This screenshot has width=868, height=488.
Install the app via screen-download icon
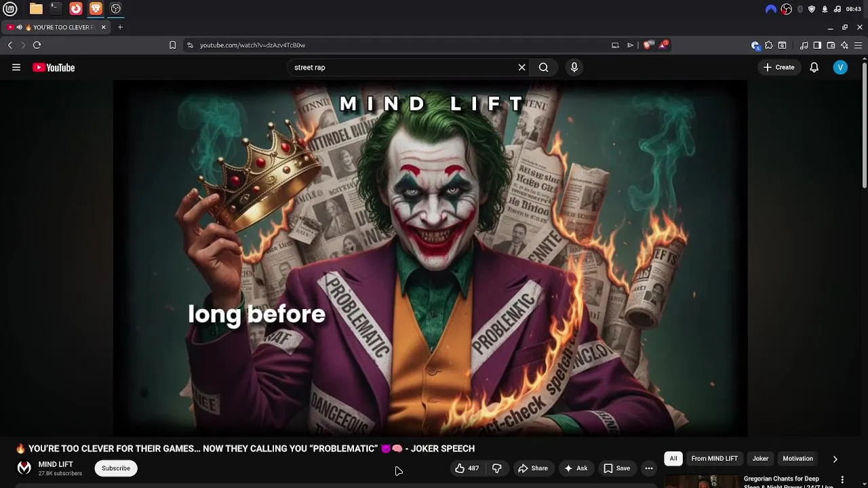tap(615, 45)
